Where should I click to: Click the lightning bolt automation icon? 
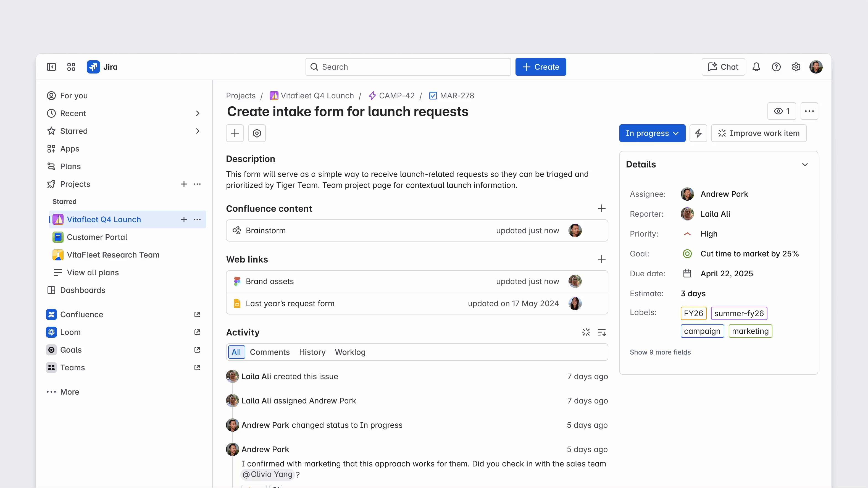[698, 133]
